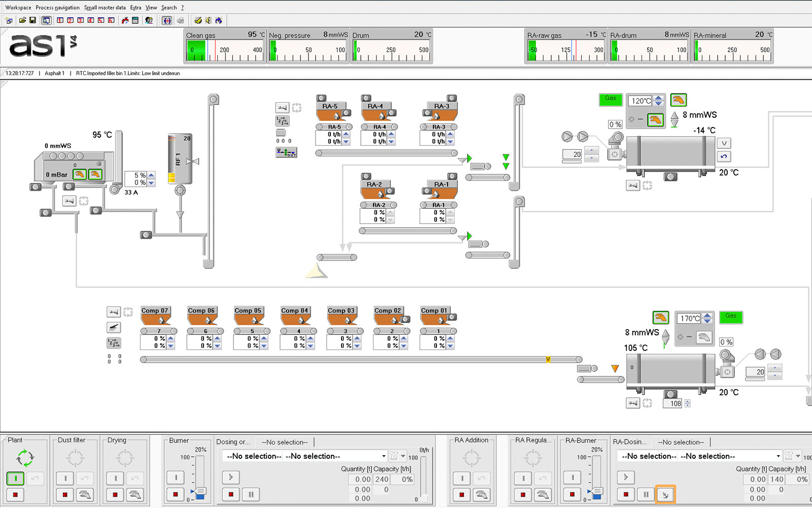812x508 pixels.
Task: Stop the RA-Dosing order
Action: click(x=626, y=494)
